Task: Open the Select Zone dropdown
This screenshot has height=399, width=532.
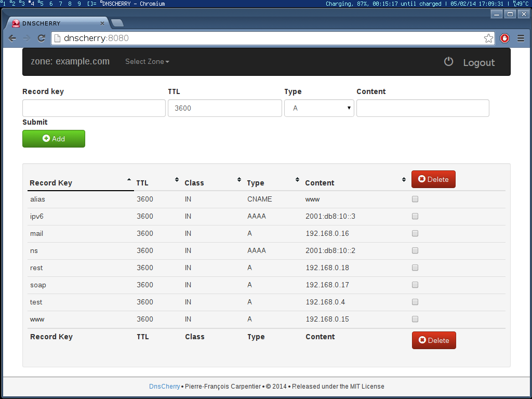Action: click(x=147, y=61)
